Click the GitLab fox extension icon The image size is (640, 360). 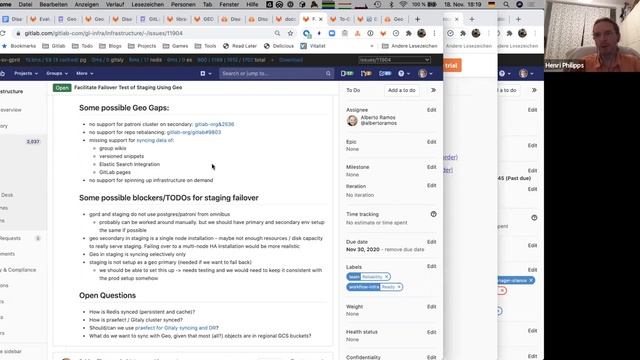[383, 33]
